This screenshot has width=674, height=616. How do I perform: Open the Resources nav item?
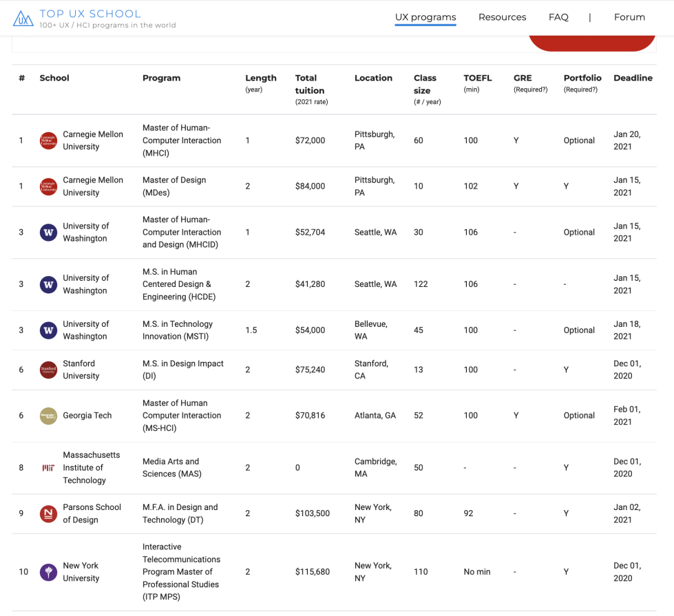tap(502, 17)
